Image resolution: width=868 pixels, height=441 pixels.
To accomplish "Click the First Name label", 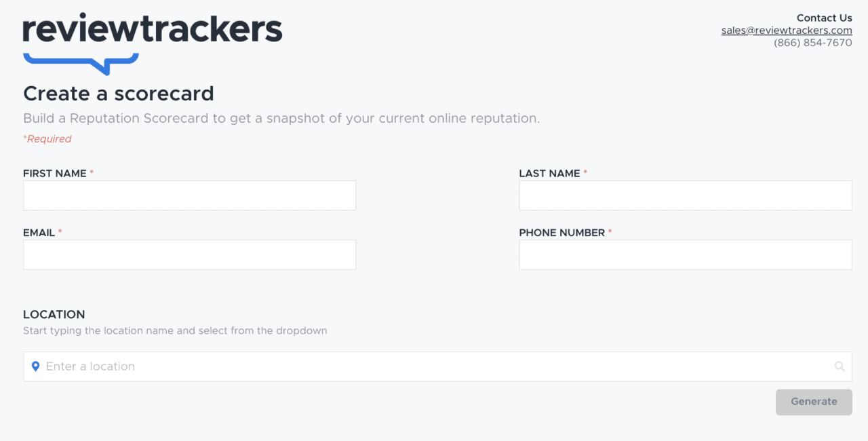I will tap(55, 174).
